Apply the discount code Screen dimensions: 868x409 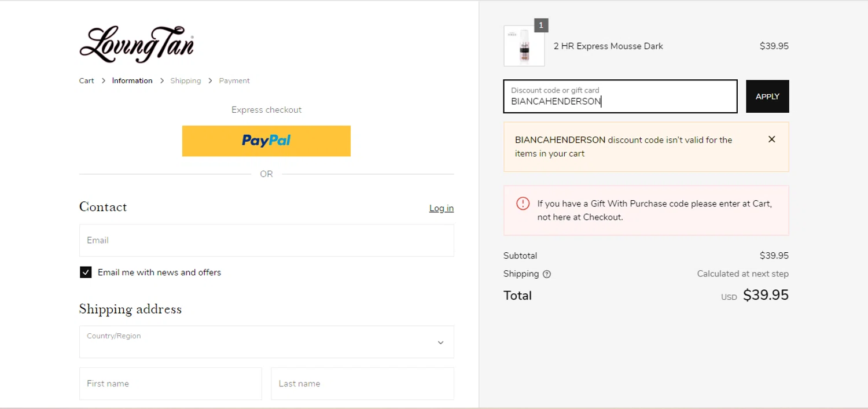[x=767, y=97]
